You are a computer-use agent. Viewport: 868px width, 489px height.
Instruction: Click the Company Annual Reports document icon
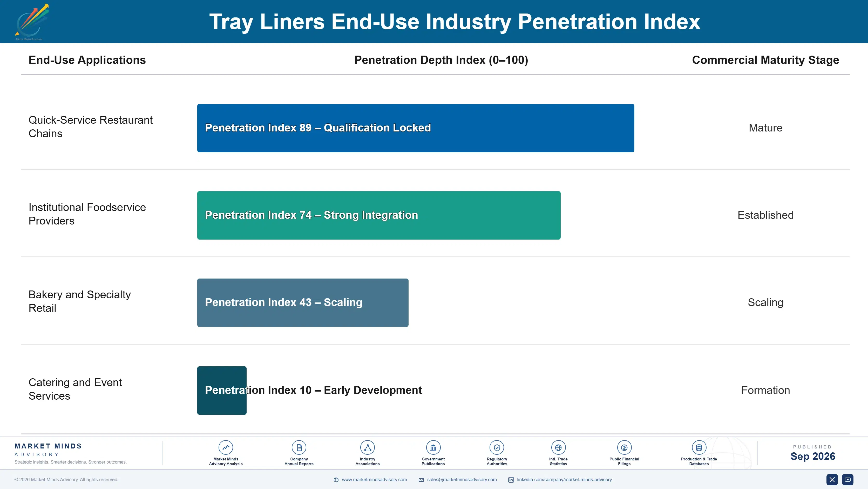pos(299,447)
